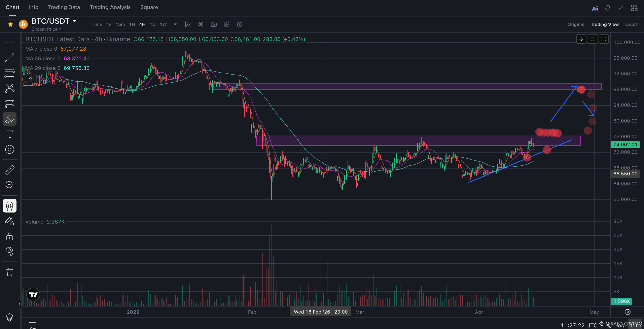Open the technical indicators icon
Viewport: 644px width, 329px height.
pos(188,25)
